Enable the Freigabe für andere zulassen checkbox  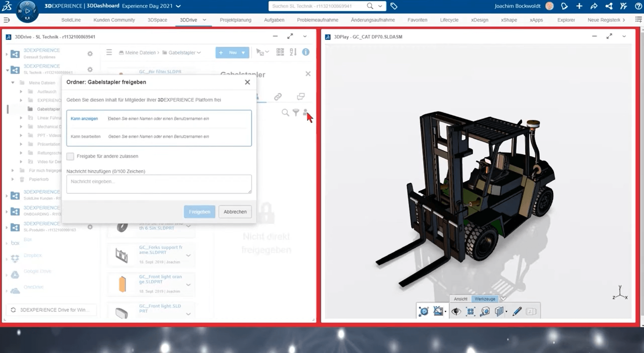click(70, 156)
